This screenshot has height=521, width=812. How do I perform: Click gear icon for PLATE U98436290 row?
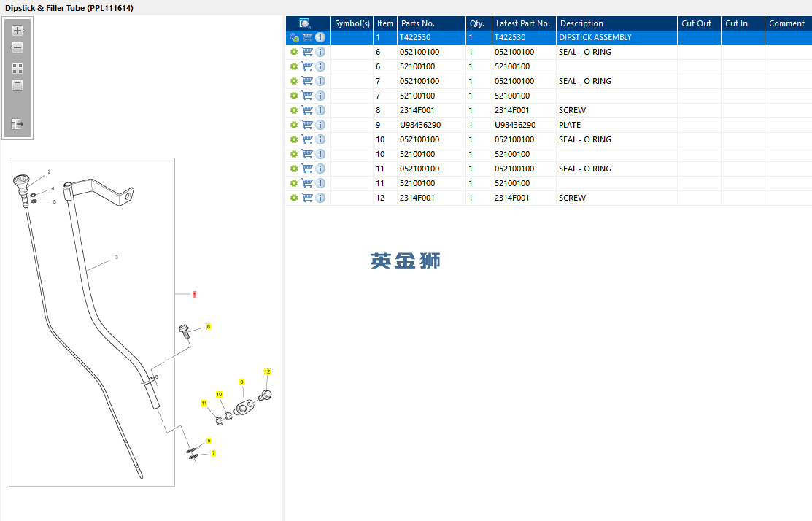point(294,125)
